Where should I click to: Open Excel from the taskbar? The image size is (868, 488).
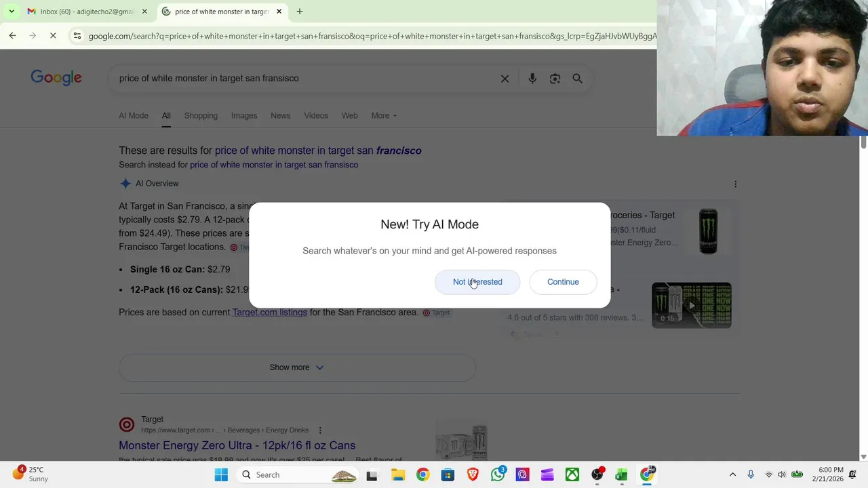(622, 475)
